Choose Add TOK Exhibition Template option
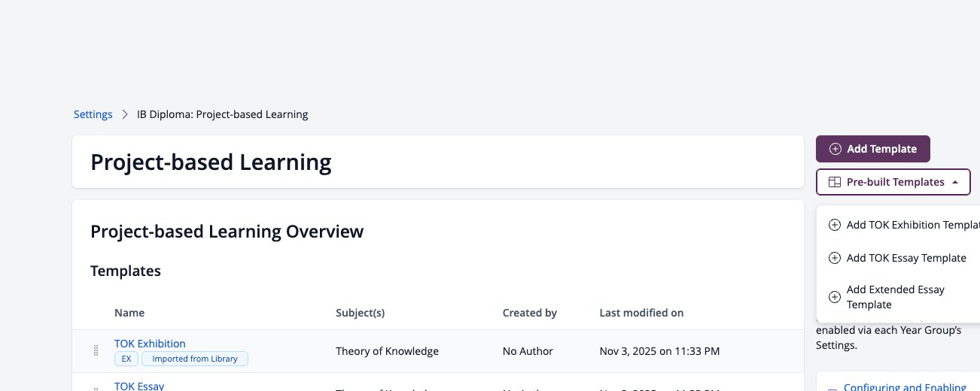This screenshot has width=980, height=391. coord(904,225)
